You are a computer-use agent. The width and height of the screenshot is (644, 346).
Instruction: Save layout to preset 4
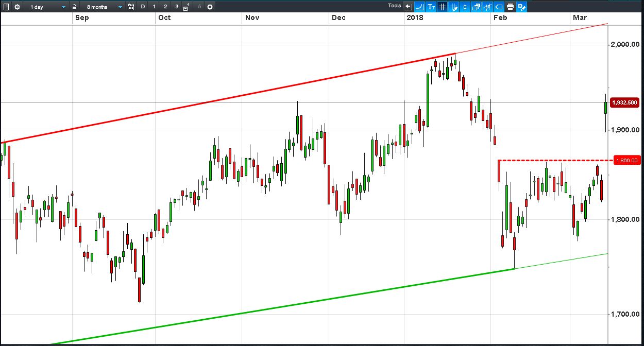pyautogui.click(x=187, y=7)
